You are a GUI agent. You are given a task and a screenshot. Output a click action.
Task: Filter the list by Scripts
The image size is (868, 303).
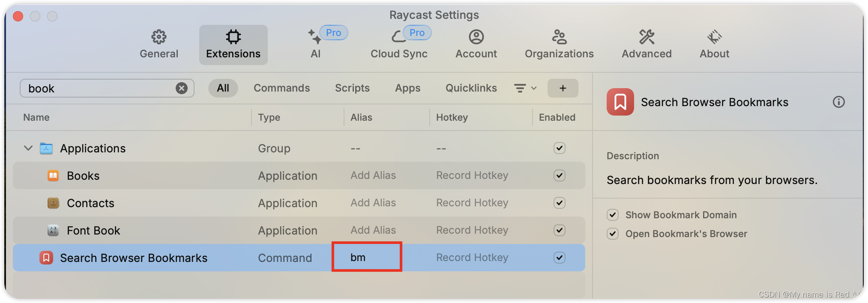point(352,88)
